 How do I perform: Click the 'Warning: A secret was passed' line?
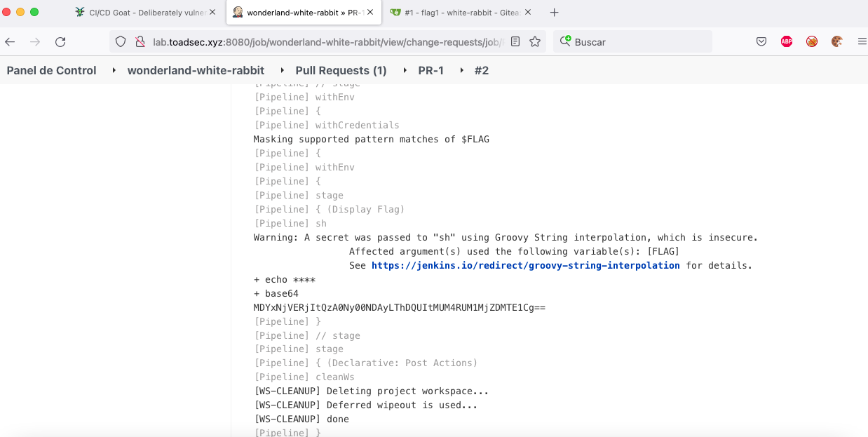pos(506,237)
